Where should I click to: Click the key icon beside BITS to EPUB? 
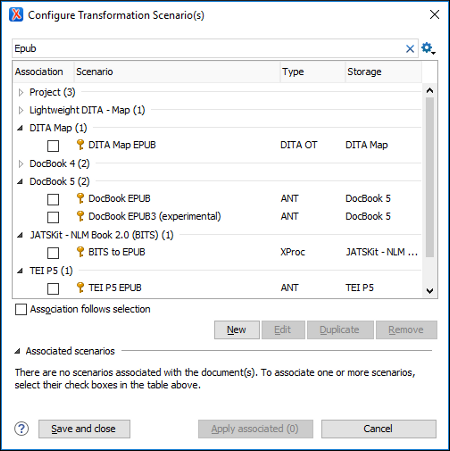point(80,252)
